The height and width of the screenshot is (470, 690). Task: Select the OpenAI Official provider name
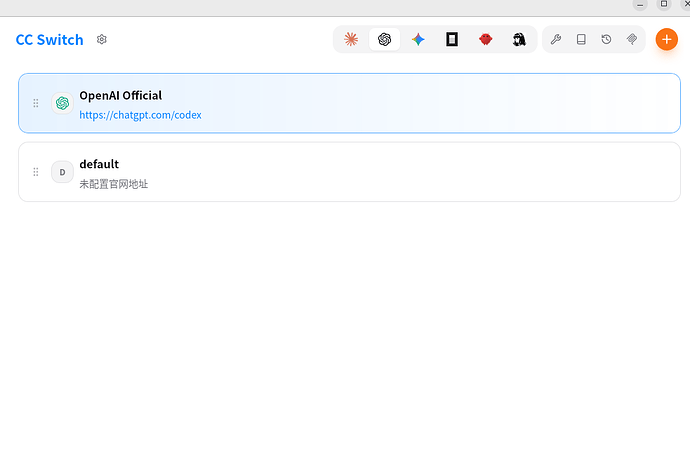pos(121,95)
